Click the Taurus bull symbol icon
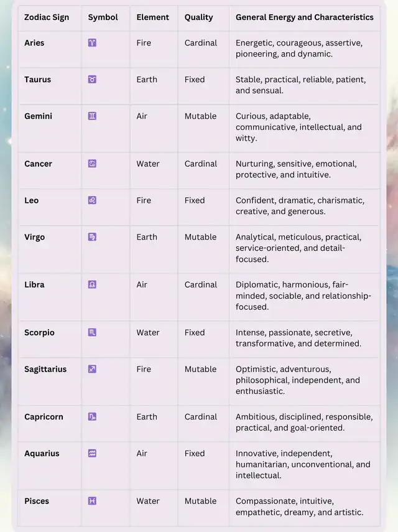The height and width of the screenshot is (532, 398). tap(92, 80)
